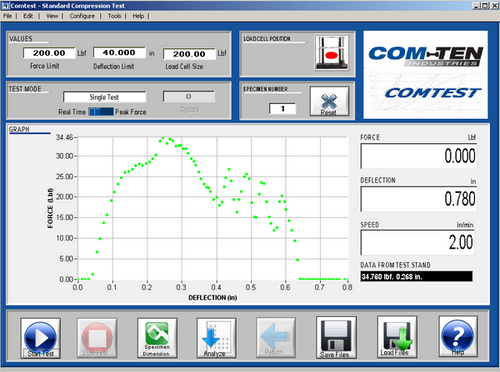Screen dimensions: 500x372
Task: Click the Stop Test icon
Action: pos(97,338)
